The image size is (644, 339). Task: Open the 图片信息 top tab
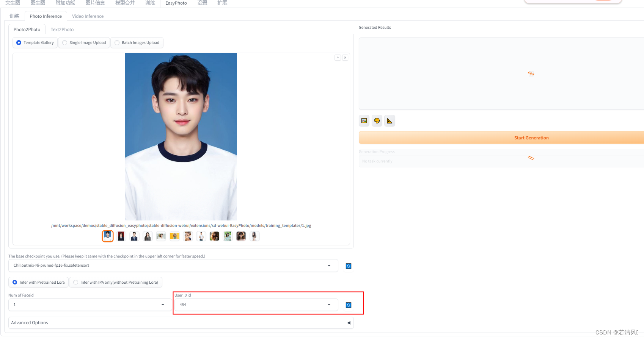coord(95,3)
